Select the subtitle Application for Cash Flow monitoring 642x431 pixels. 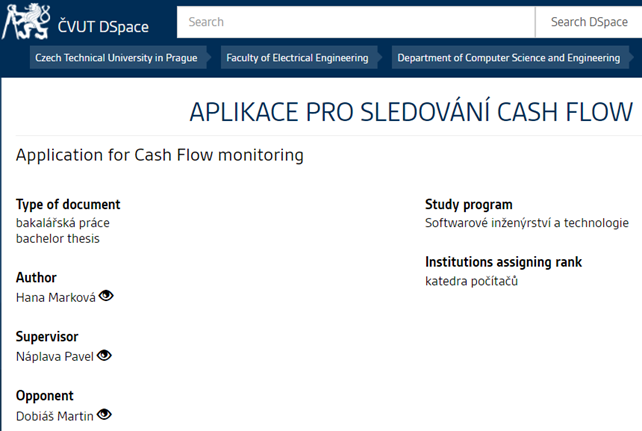(x=160, y=155)
